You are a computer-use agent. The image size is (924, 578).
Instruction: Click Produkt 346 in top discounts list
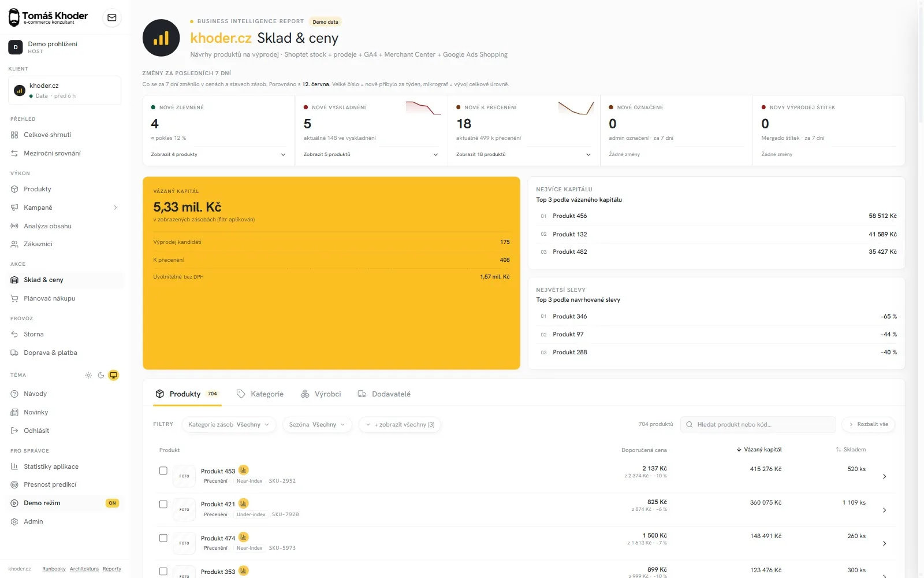pos(716,316)
